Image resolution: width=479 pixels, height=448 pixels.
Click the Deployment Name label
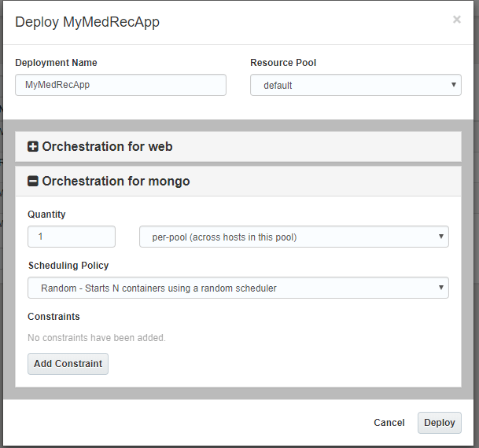click(x=56, y=63)
